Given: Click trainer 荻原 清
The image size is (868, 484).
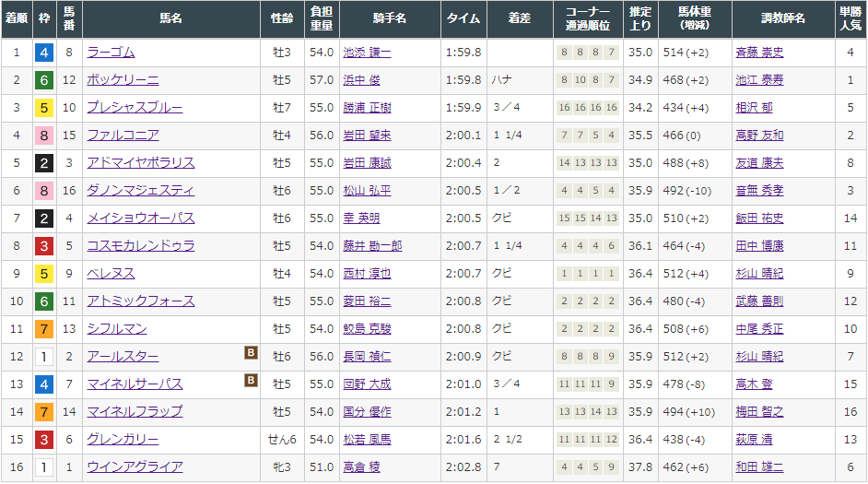Looking at the screenshot, I should (x=754, y=441).
